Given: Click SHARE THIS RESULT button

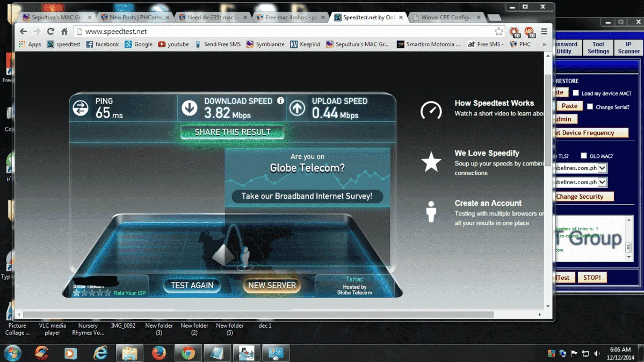Looking at the screenshot, I should coord(233,132).
